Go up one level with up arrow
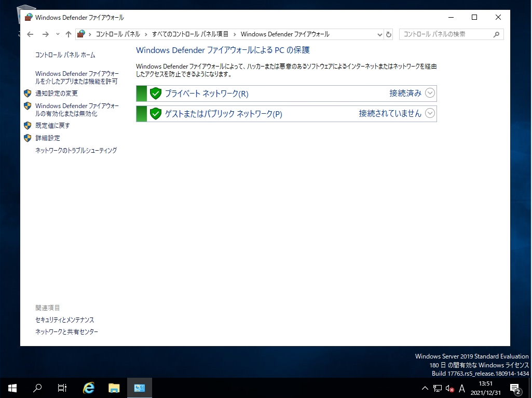The height and width of the screenshot is (398, 532). click(69, 34)
